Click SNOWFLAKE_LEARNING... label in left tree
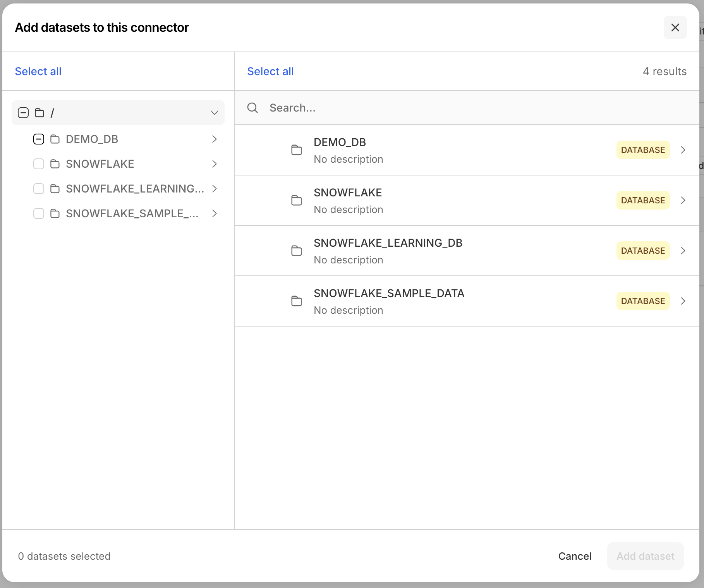704x588 pixels. click(135, 189)
